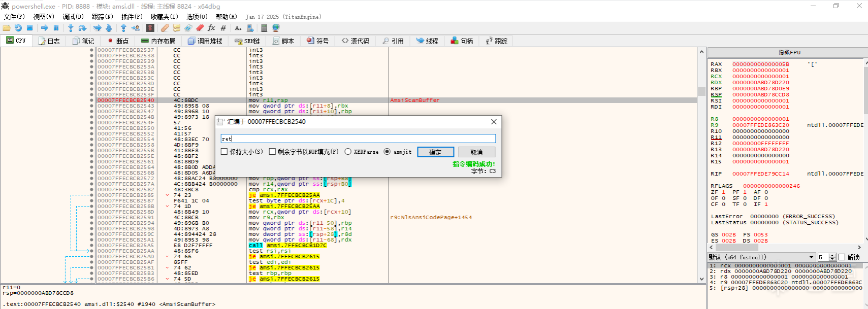Open the calculator icon
The height and width of the screenshot is (309, 868).
coord(264,28)
